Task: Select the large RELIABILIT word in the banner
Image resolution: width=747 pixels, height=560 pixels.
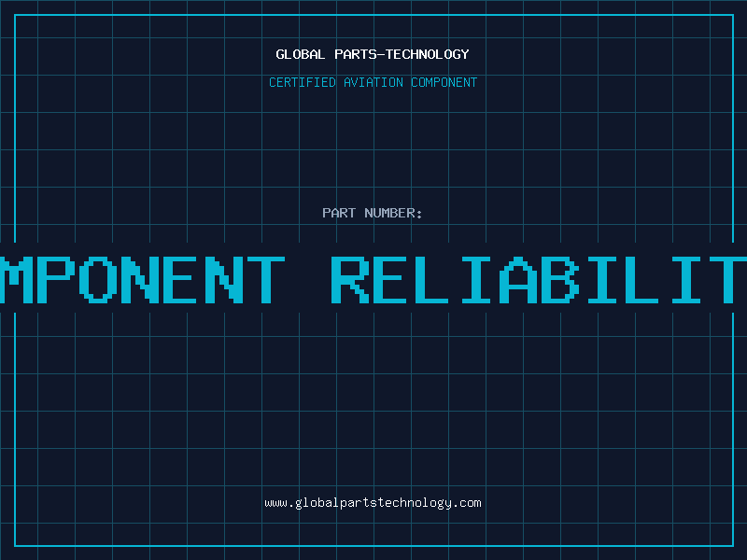Action: coord(539,280)
